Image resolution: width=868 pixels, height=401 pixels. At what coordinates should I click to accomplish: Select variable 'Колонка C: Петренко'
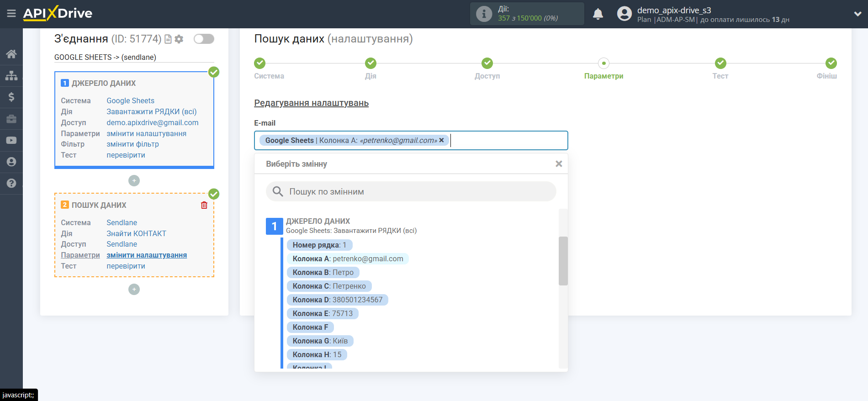pyautogui.click(x=329, y=286)
